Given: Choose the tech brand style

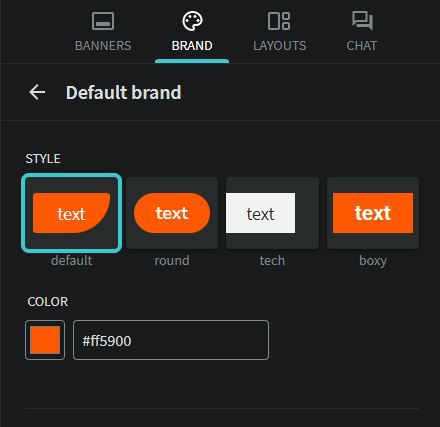Looking at the screenshot, I should click(x=272, y=213).
